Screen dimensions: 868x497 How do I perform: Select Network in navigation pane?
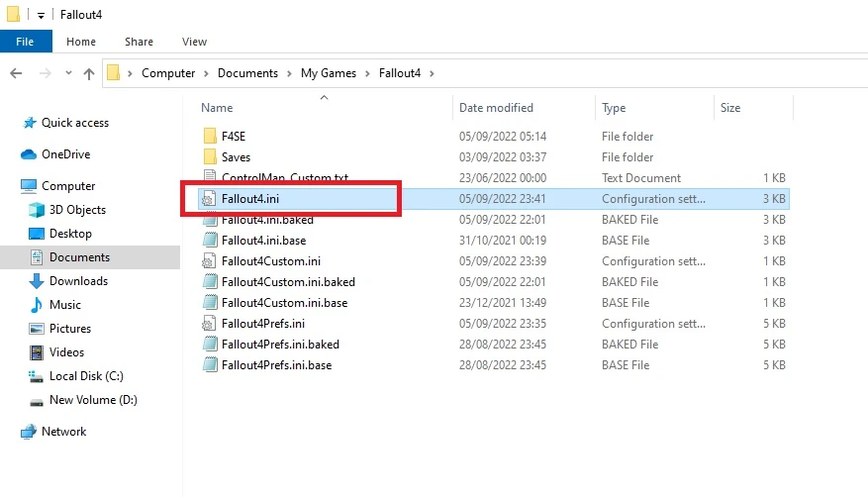(63, 432)
